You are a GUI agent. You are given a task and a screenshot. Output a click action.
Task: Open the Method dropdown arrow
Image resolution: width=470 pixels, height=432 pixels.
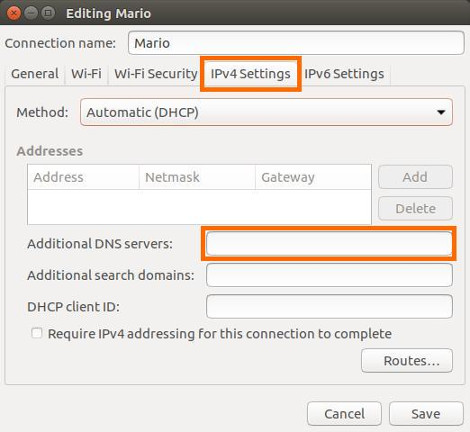coord(441,112)
